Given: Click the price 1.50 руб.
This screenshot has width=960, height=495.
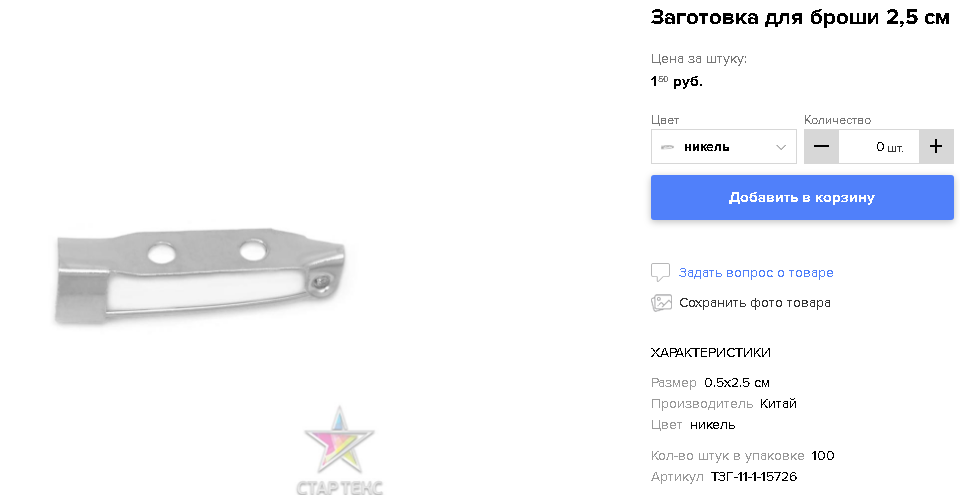Looking at the screenshot, I should [x=677, y=81].
